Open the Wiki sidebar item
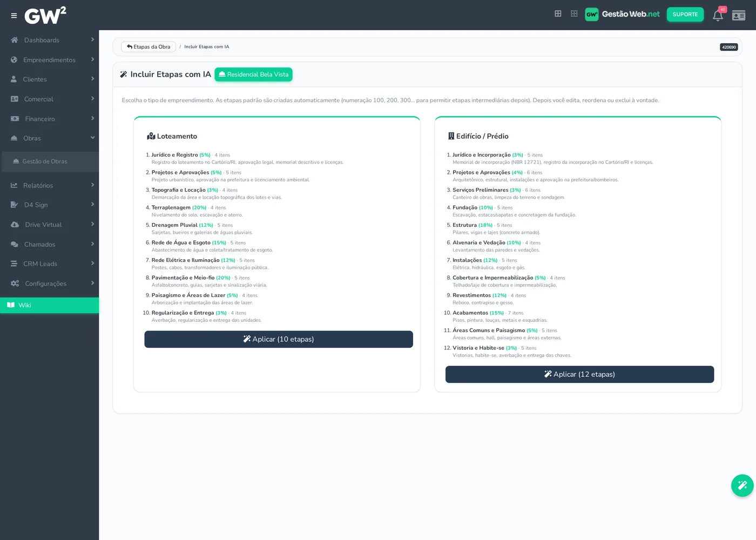Image resolution: width=756 pixels, height=540 pixels. 50,305
